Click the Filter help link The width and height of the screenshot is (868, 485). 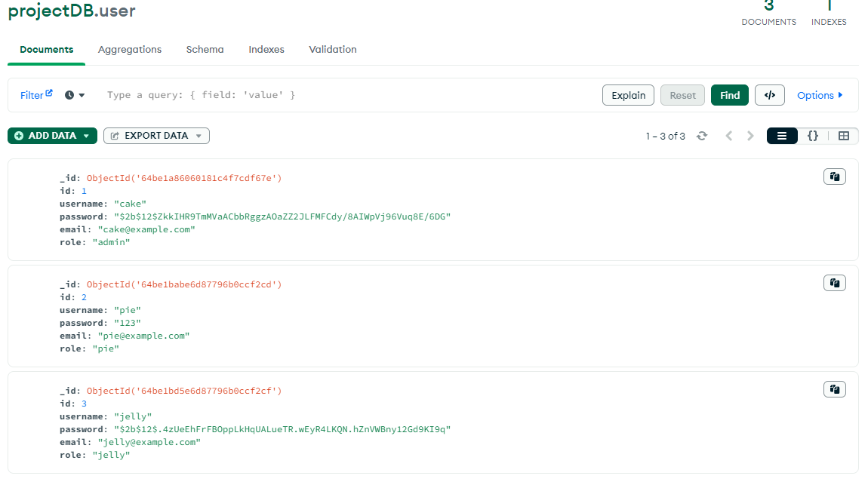click(x=36, y=95)
